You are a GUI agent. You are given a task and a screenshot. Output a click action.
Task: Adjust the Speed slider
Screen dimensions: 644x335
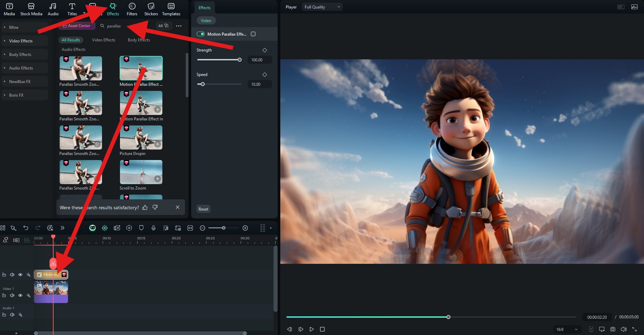pos(219,84)
